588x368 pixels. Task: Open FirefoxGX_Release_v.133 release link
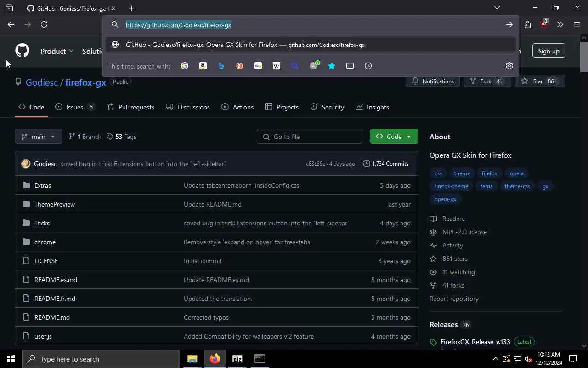tap(475, 342)
